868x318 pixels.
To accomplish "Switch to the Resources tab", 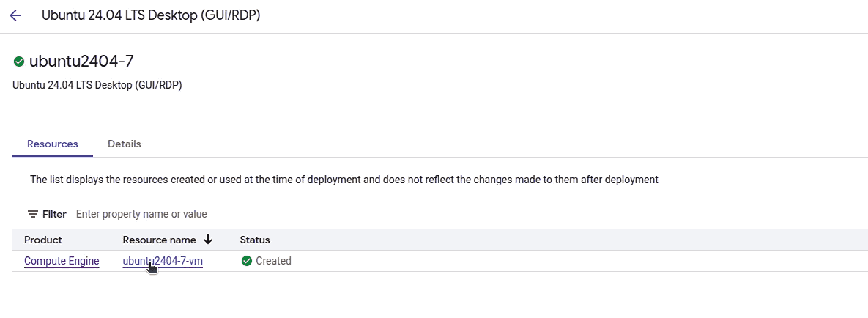I will (x=53, y=144).
